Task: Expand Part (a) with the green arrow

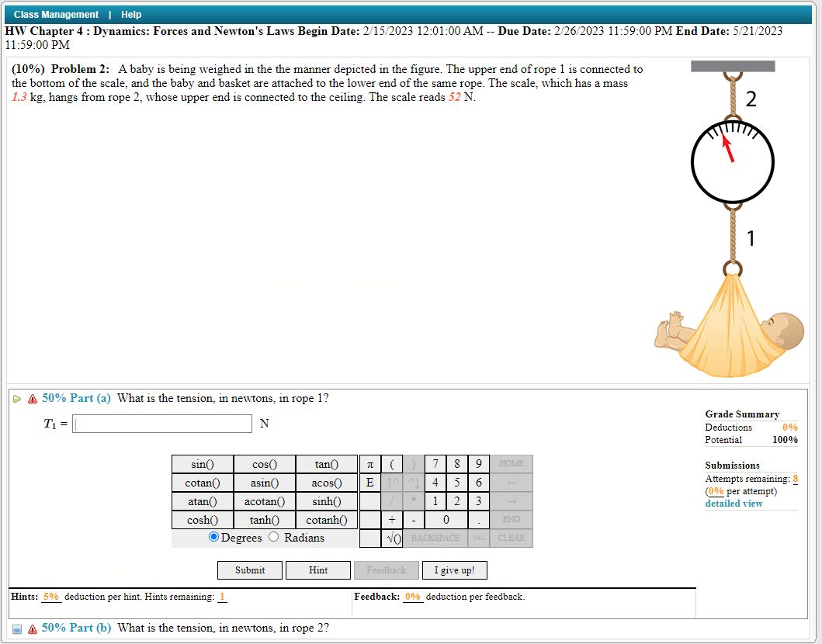Action: point(16,398)
